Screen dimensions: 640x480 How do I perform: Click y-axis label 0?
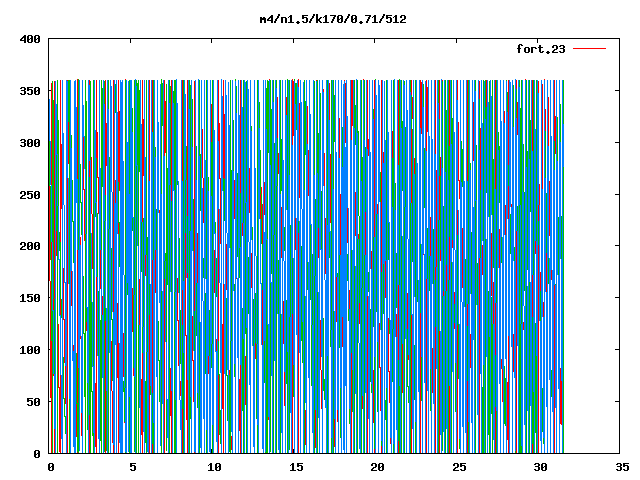click(37, 453)
